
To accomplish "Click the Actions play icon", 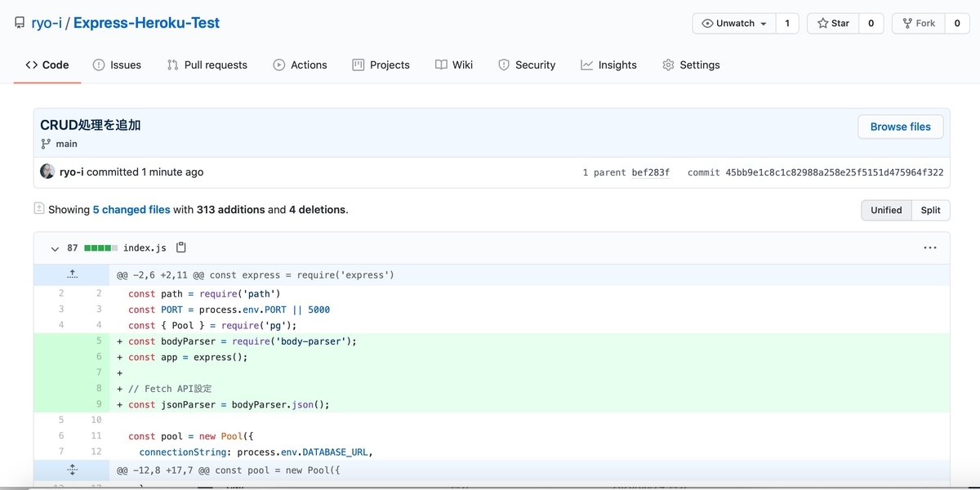I will (x=279, y=65).
